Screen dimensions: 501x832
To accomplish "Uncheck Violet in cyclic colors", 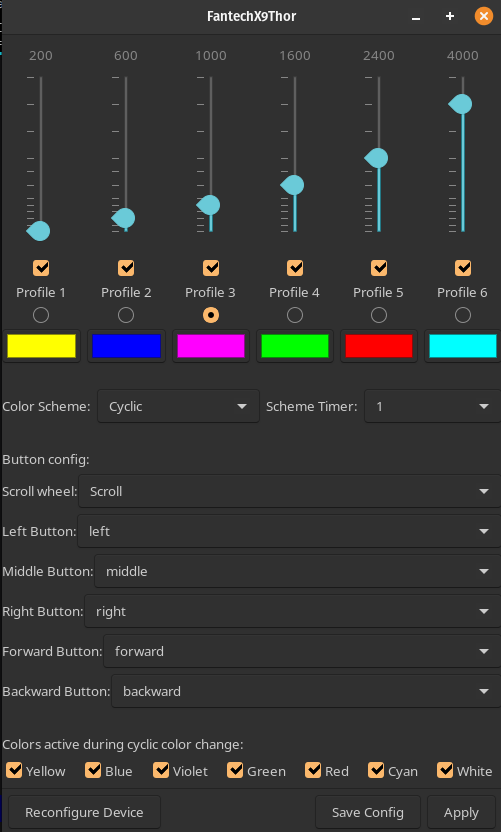I will tap(161, 770).
